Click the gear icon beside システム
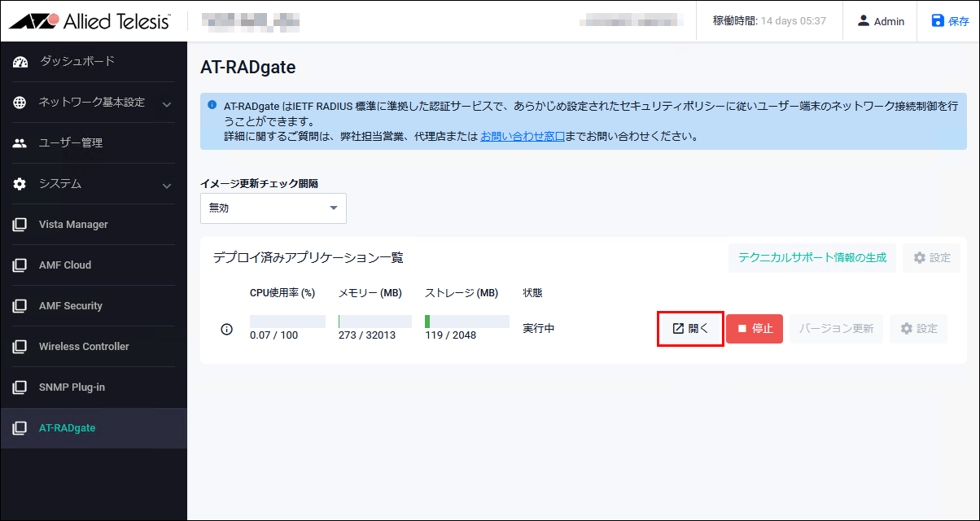Screen dimensions: 980x521 click(x=21, y=184)
